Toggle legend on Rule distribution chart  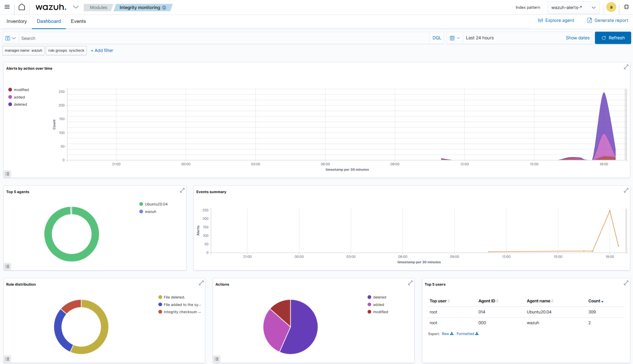7,359
